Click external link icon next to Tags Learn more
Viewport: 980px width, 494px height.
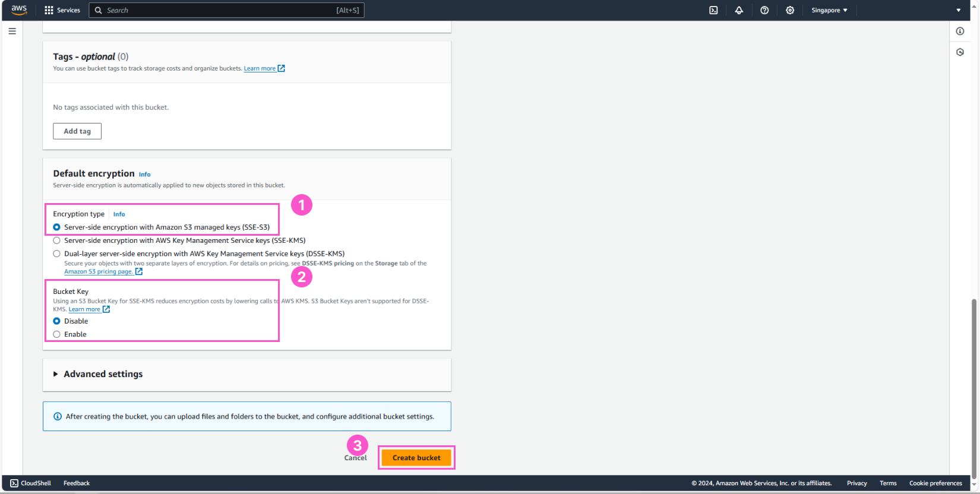(282, 68)
